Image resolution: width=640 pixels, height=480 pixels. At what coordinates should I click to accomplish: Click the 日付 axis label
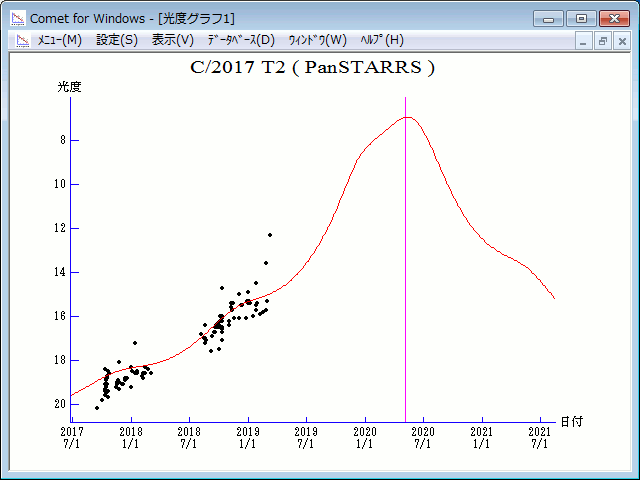[x=571, y=421]
